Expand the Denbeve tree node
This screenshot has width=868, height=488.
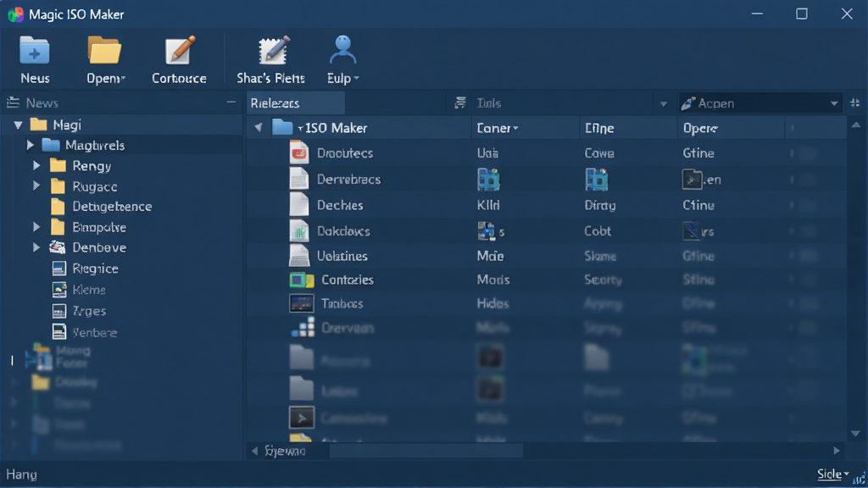click(x=36, y=247)
